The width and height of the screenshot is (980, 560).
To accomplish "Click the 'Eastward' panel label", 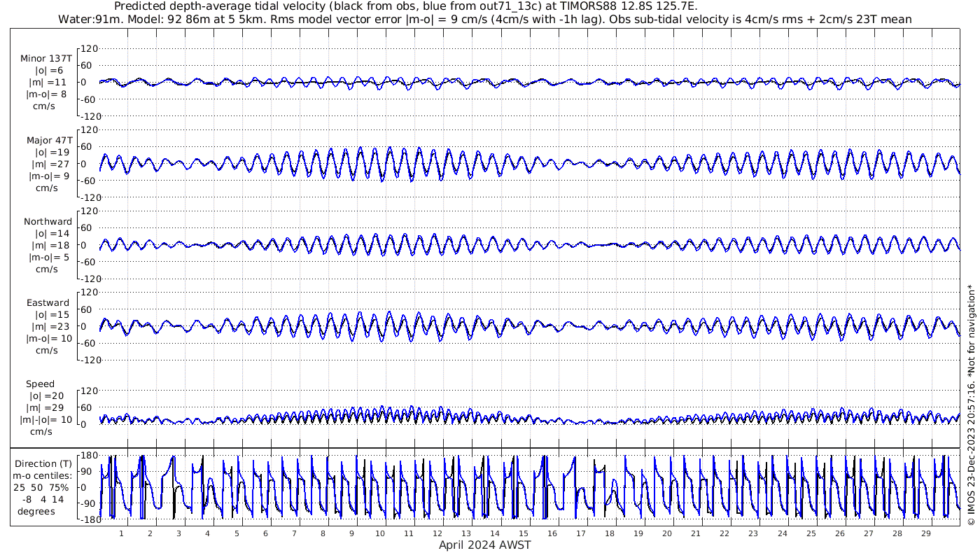I will coord(48,303).
